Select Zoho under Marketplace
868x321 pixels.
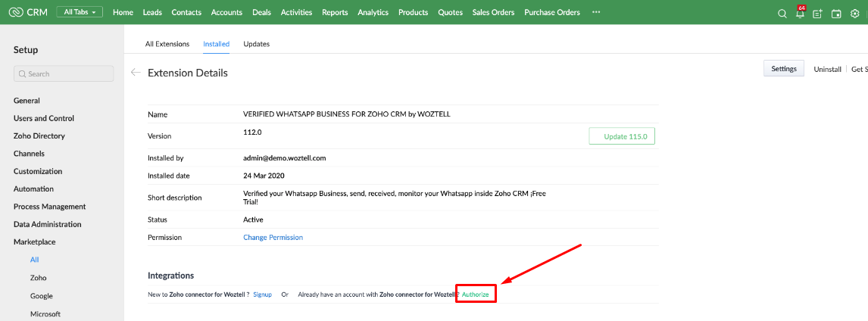[x=39, y=278]
